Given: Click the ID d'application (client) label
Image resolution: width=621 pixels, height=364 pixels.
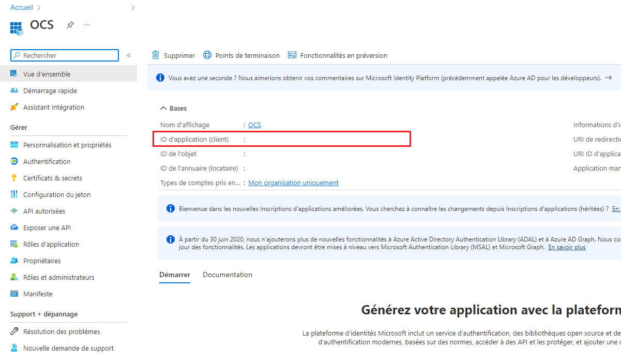Looking at the screenshot, I should click(194, 139).
